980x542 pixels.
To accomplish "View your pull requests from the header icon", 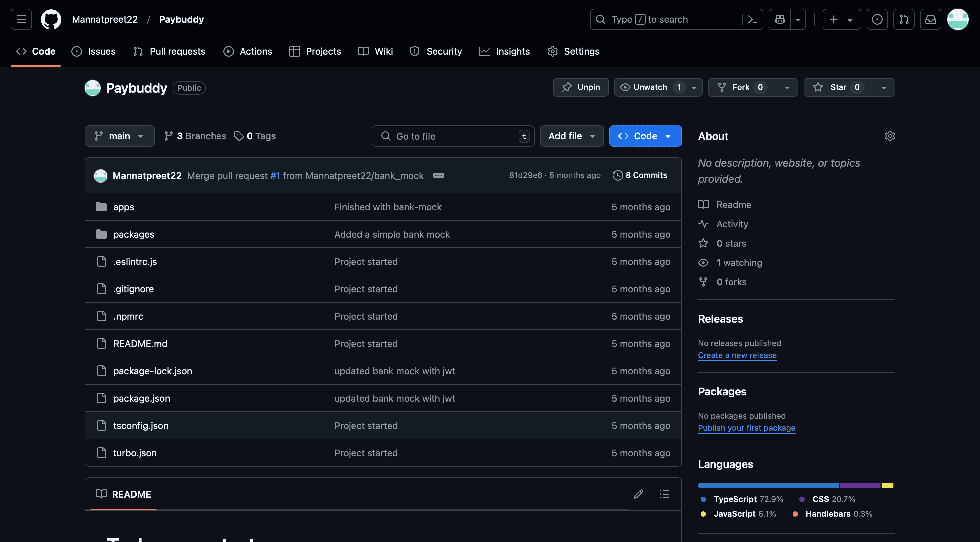I will pyautogui.click(x=904, y=19).
